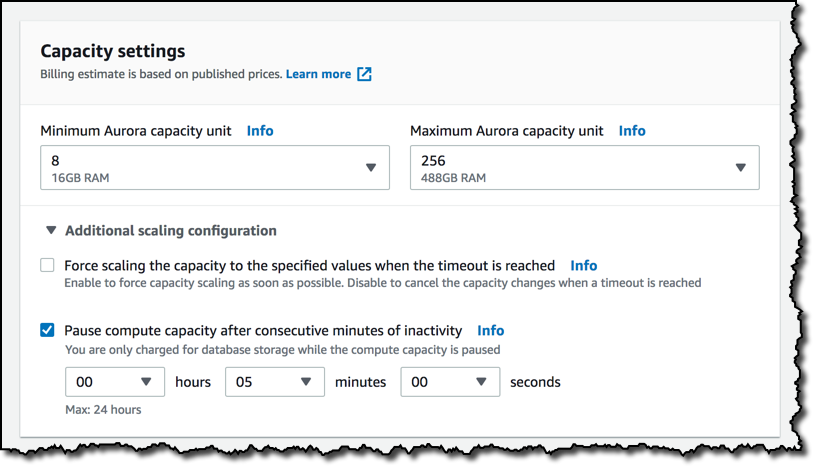This screenshot has height=466, width=813.
Task: Open Info for Pause compute capacity
Action: 490,330
